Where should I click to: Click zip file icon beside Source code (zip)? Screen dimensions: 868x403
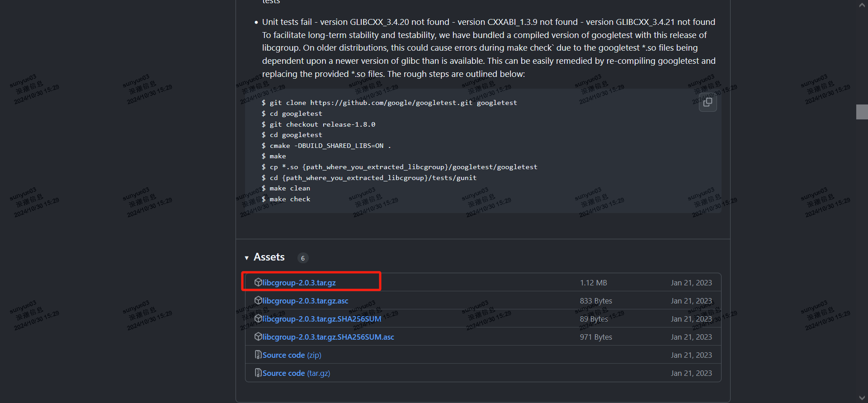(258, 355)
